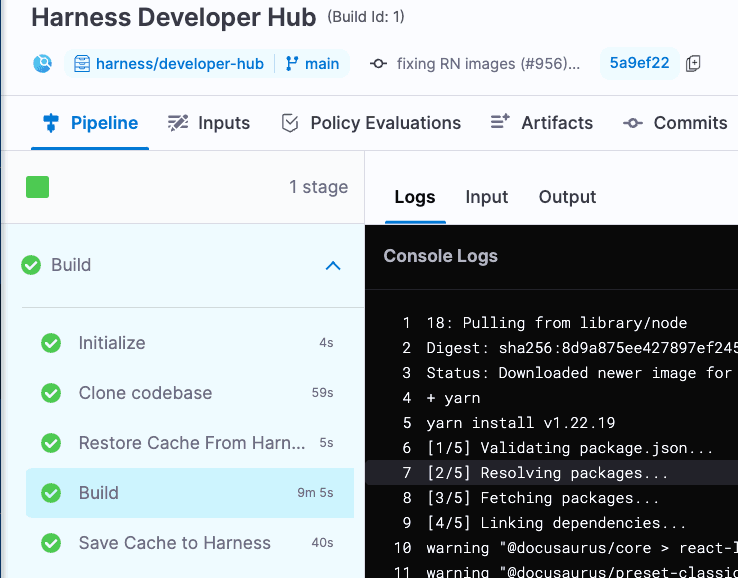Click the main branch link

(322, 64)
